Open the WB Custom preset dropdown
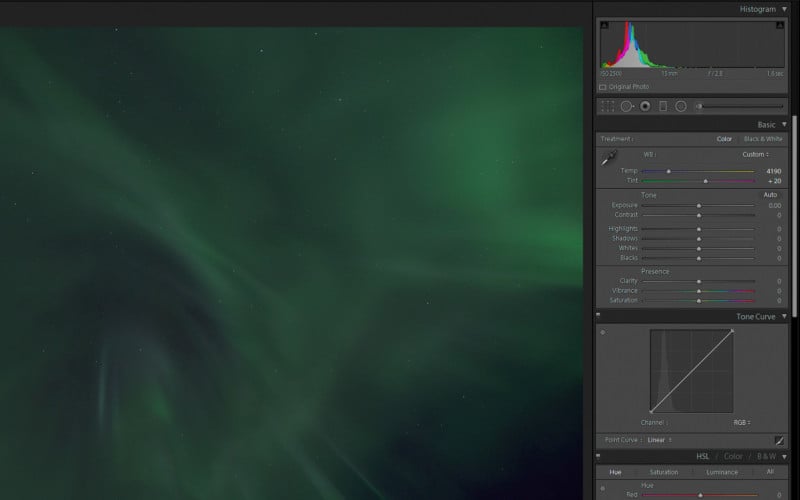This screenshot has height=500, width=800. tap(755, 154)
